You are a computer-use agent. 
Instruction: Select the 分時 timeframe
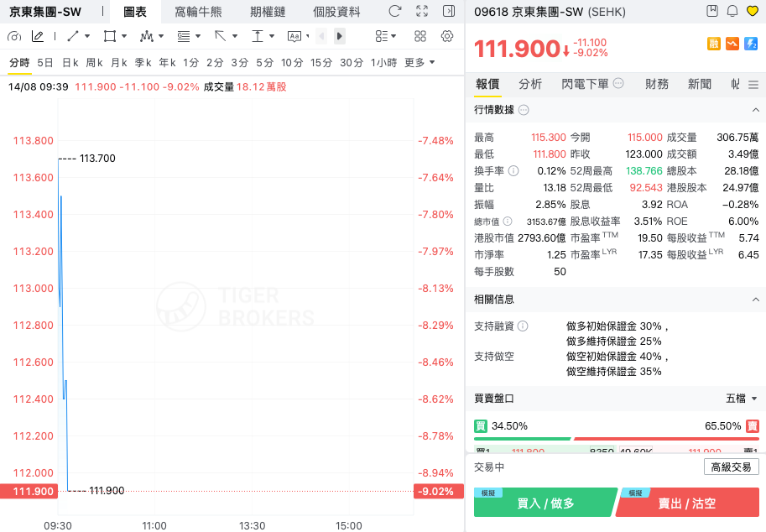pyautogui.click(x=19, y=63)
